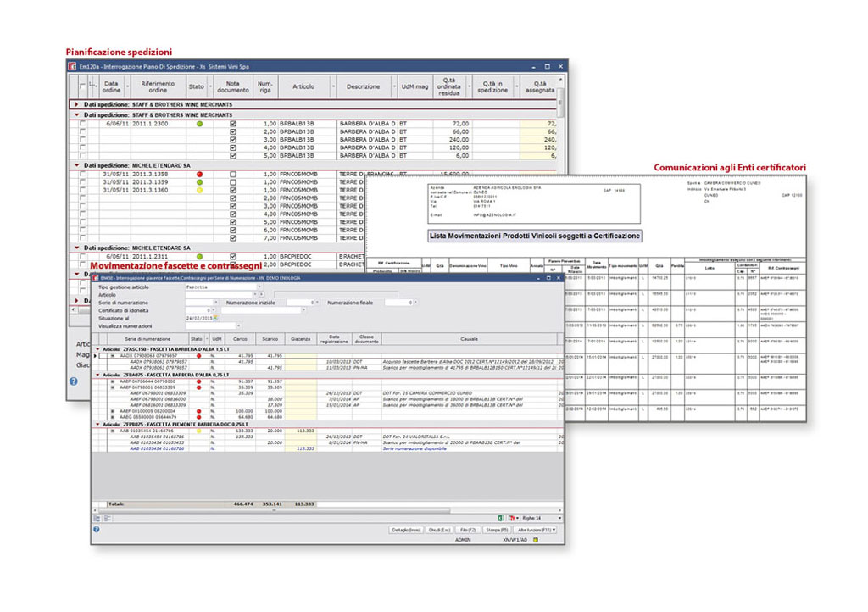Viewport: 868px width, 612px height.
Task: Sort by the Articolo column header in shipping grid
Action: [x=303, y=86]
